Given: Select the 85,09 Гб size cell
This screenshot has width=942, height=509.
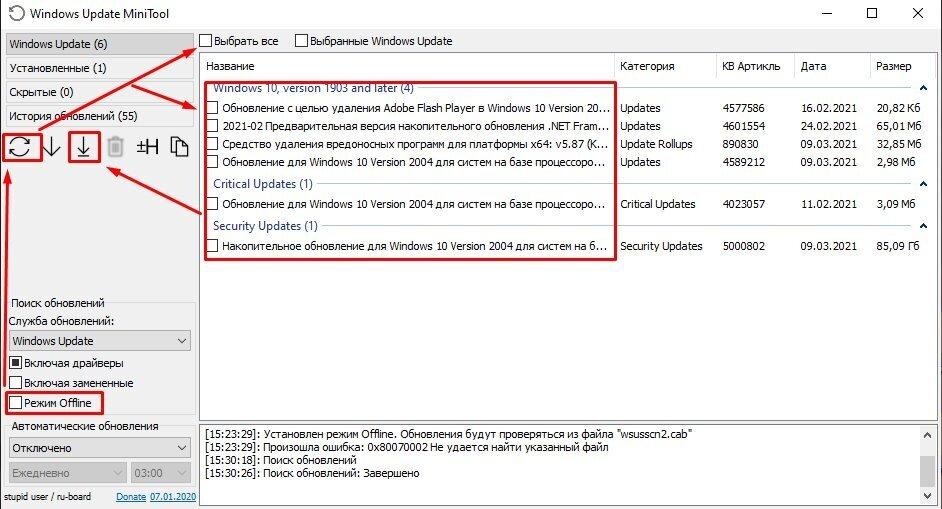Looking at the screenshot, I should point(898,246).
